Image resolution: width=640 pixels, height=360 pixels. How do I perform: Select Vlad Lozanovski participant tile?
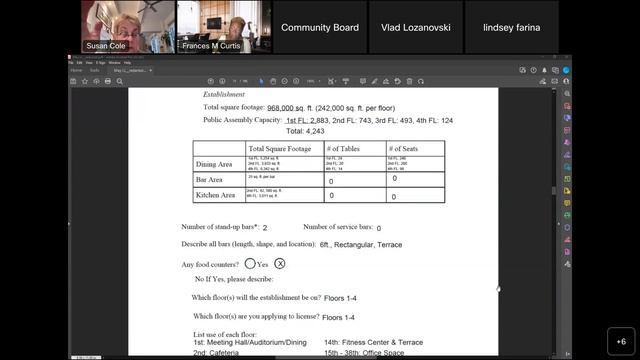tap(416, 27)
